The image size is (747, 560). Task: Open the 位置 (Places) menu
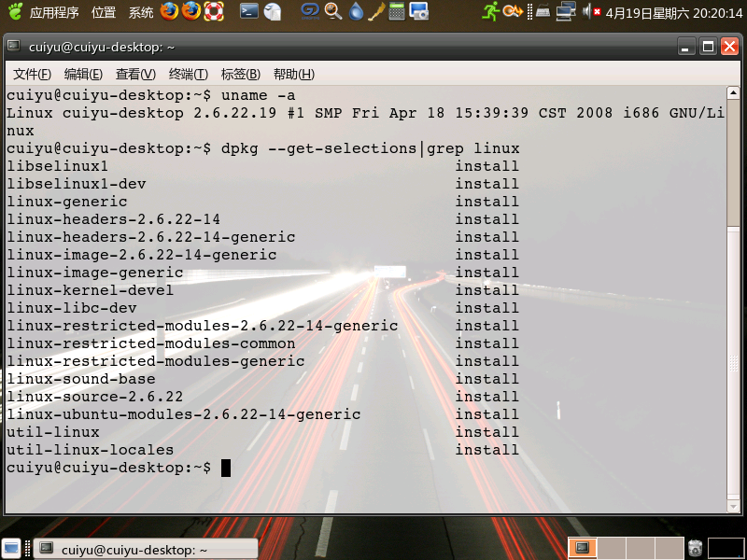[x=104, y=12]
